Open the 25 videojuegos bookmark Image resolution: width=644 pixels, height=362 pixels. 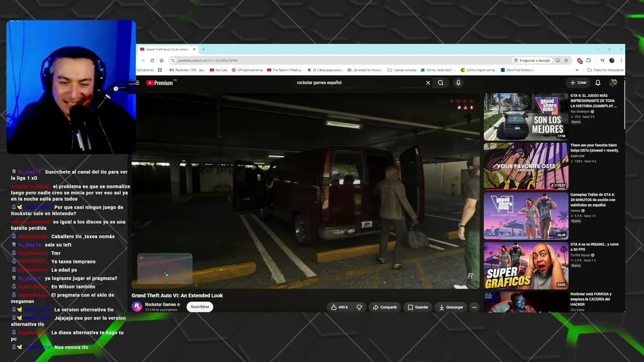[x=325, y=70]
